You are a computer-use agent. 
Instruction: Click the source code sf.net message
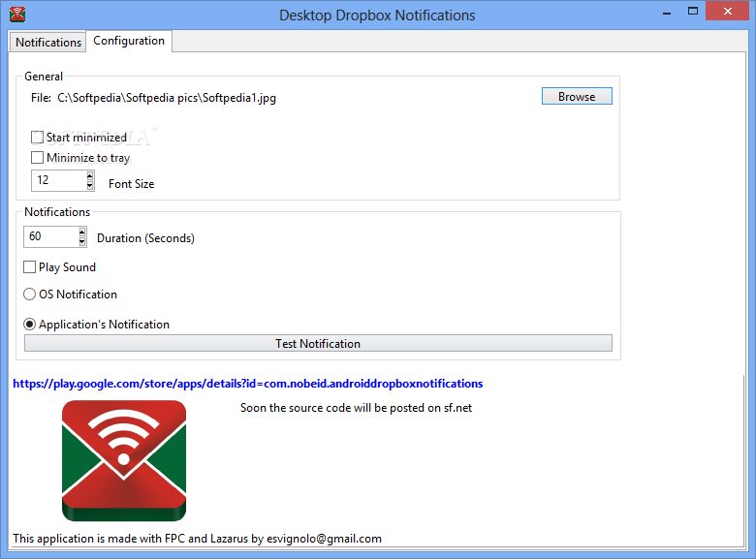pos(356,408)
